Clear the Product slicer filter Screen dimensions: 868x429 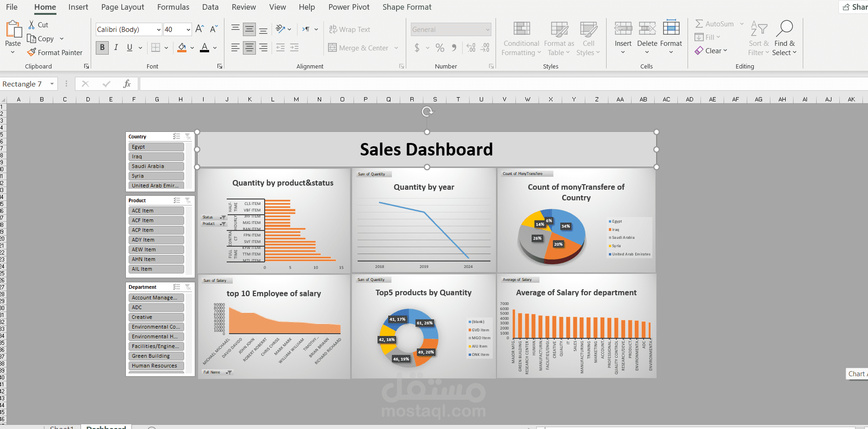(x=188, y=200)
